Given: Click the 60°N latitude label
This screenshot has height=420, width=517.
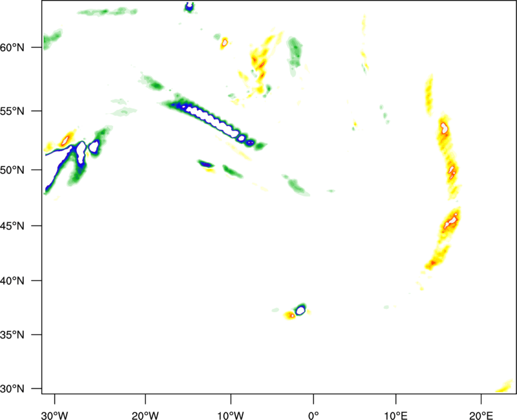Looking at the screenshot, I should pyautogui.click(x=12, y=47).
